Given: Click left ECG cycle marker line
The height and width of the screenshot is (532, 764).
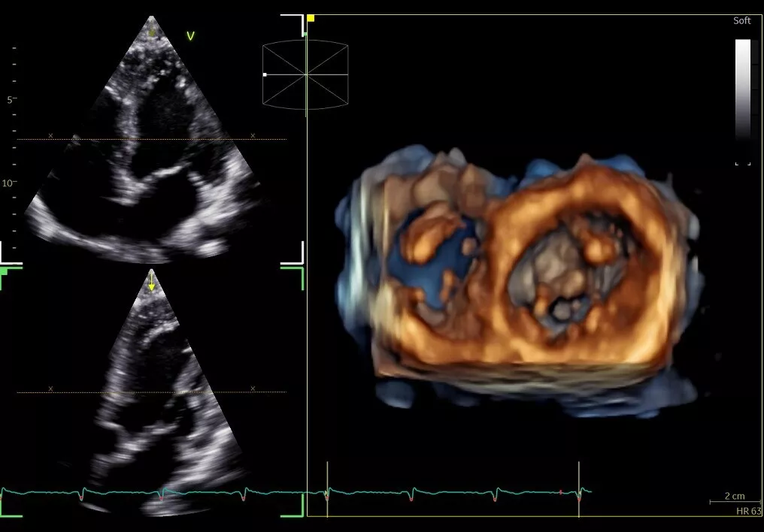Looking at the screenshot, I should pyautogui.click(x=327, y=488).
